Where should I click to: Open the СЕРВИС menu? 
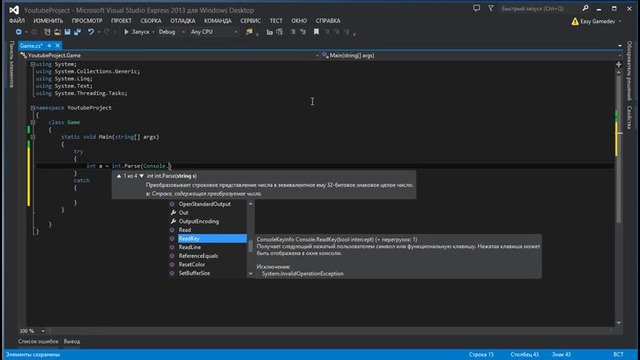click(x=250, y=20)
